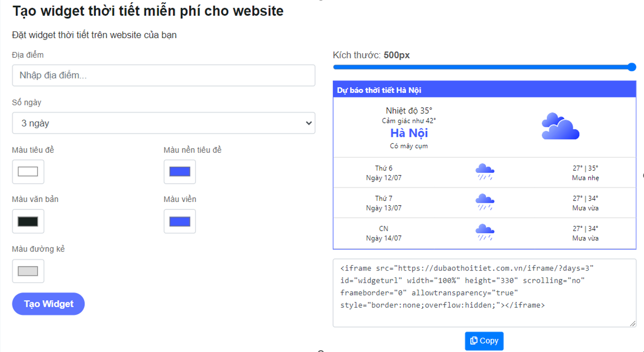
Task: Click the Ngày 14/07 date text
Action: click(x=384, y=238)
